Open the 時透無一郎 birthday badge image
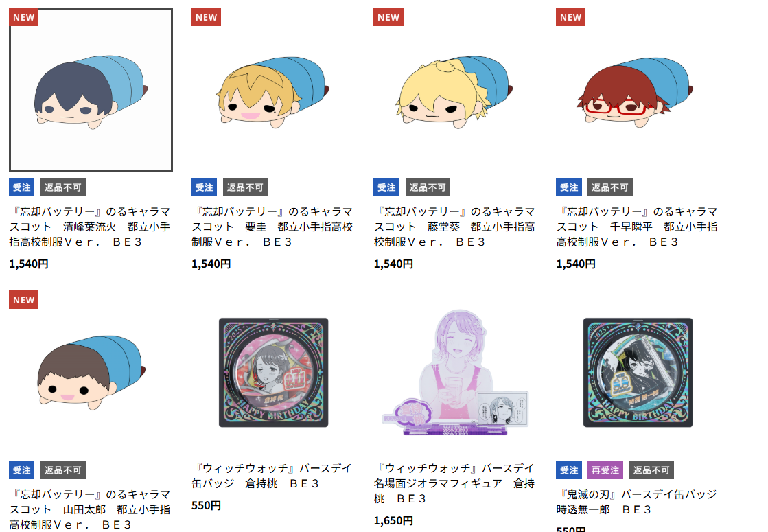 coord(638,372)
